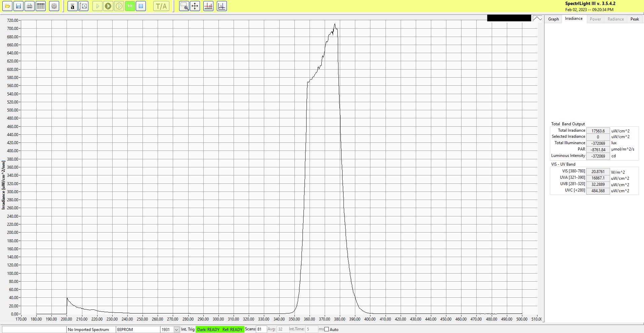
Task: Open the settings gear
Action: 54,6
